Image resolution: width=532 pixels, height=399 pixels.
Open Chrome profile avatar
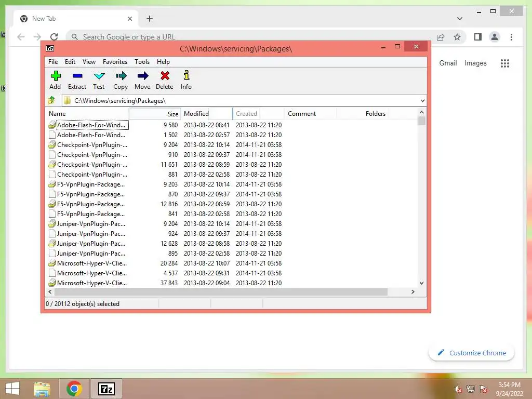495,37
